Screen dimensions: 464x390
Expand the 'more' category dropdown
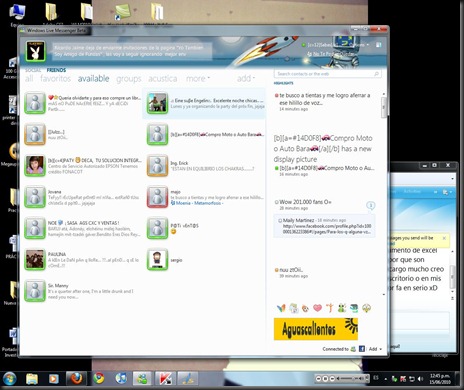(x=198, y=79)
